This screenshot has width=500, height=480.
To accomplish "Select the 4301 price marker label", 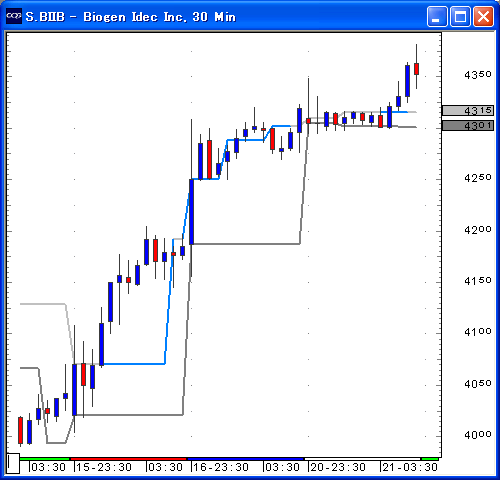I will (x=468, y=126).
